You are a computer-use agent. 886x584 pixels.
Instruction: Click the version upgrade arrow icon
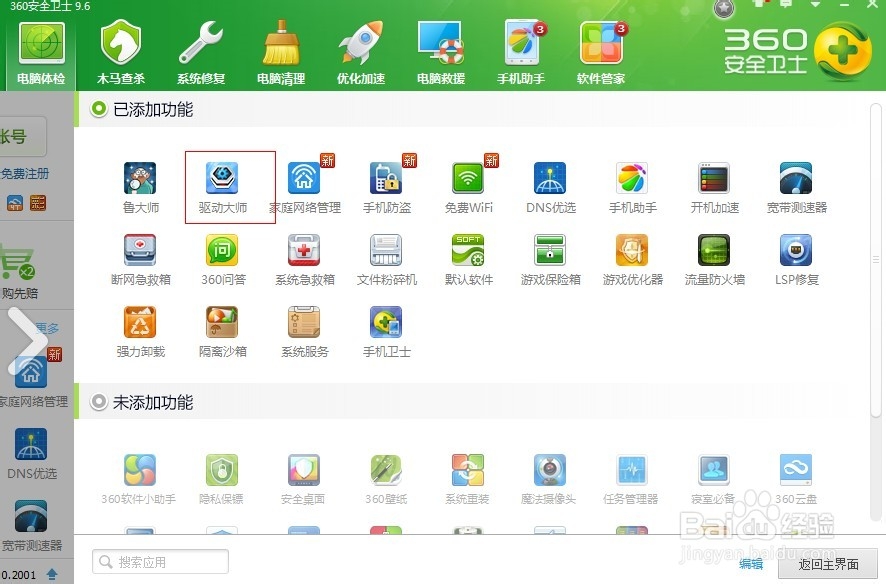tap(52, 574)
